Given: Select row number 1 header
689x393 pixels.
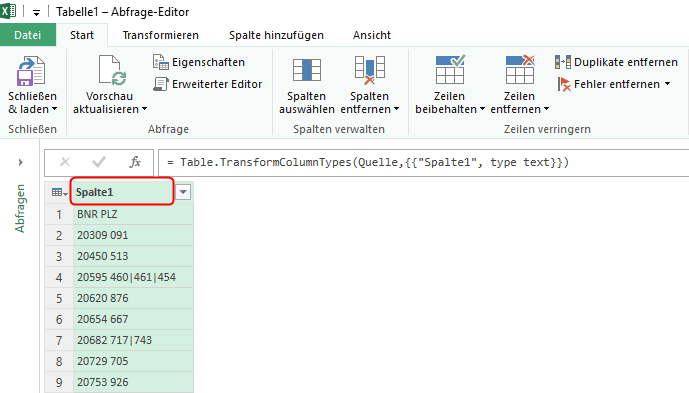Looking at the screenshot, I should point(59,214).
